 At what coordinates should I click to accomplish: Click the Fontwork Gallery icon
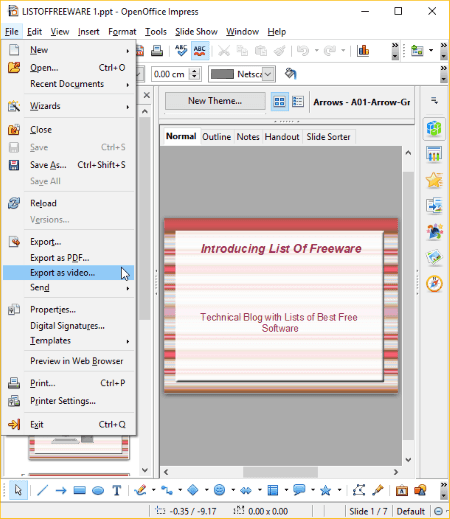pyautogui.click(x=401, y=490)
